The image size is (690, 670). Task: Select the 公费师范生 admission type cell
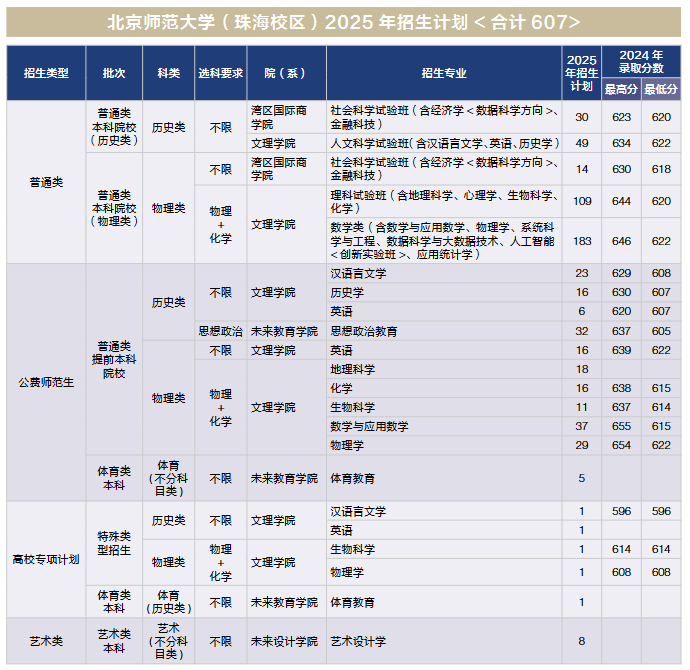tap(46, 382)
